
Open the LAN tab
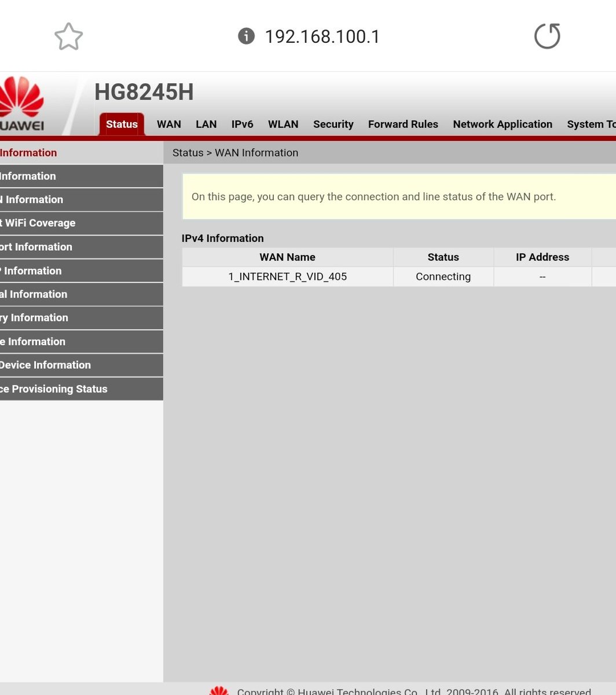(x=206, y=124)
